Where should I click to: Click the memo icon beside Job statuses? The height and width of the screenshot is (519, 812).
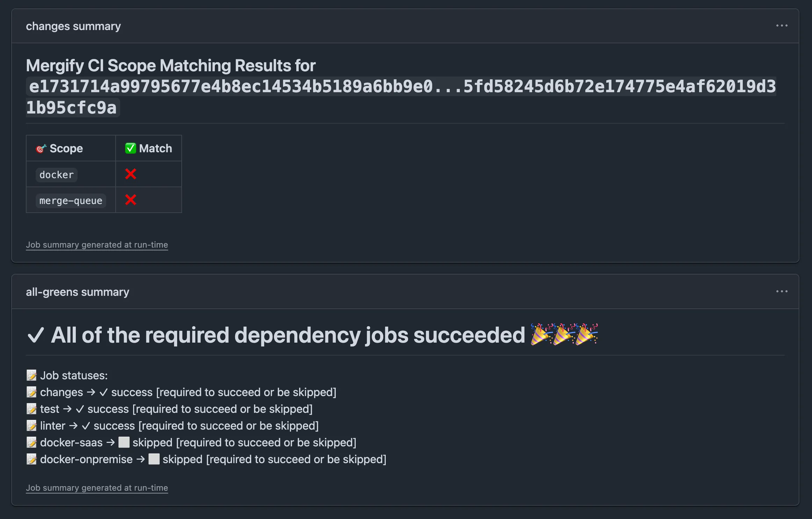[31, 375]
